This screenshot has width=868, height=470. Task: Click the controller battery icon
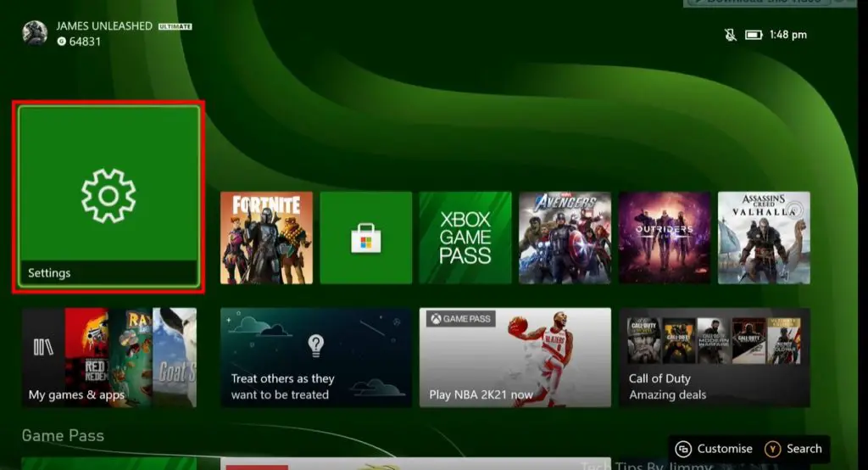pos(754,35)
